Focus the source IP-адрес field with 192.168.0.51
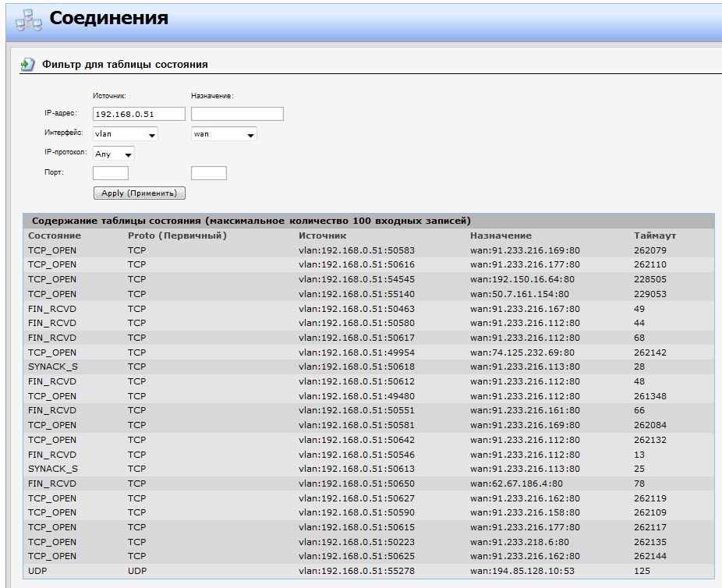This screenshot has height=588, width=722. pyautogui.click(x=139, y=115)
